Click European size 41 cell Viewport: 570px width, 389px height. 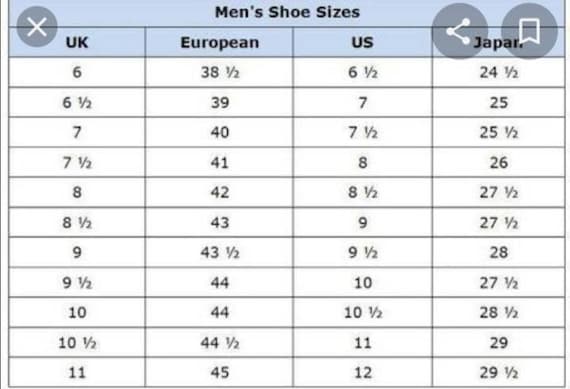pos(219,163)
